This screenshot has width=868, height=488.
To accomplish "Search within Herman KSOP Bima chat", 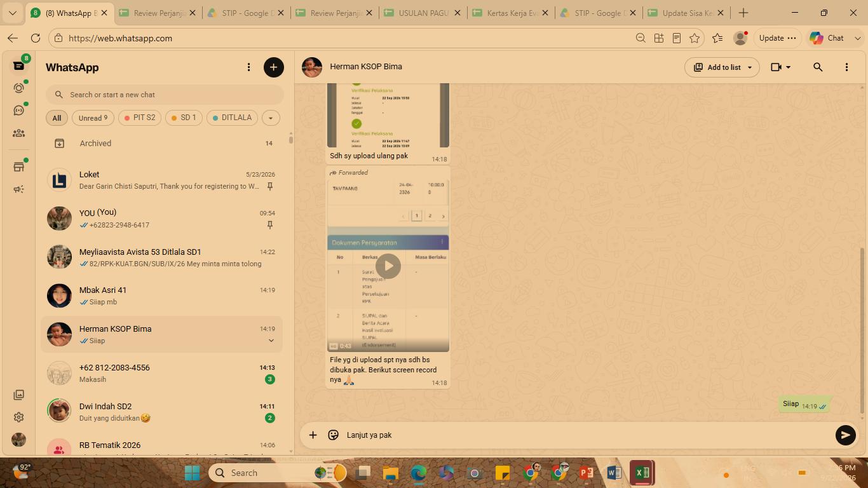I will (818, 67).
